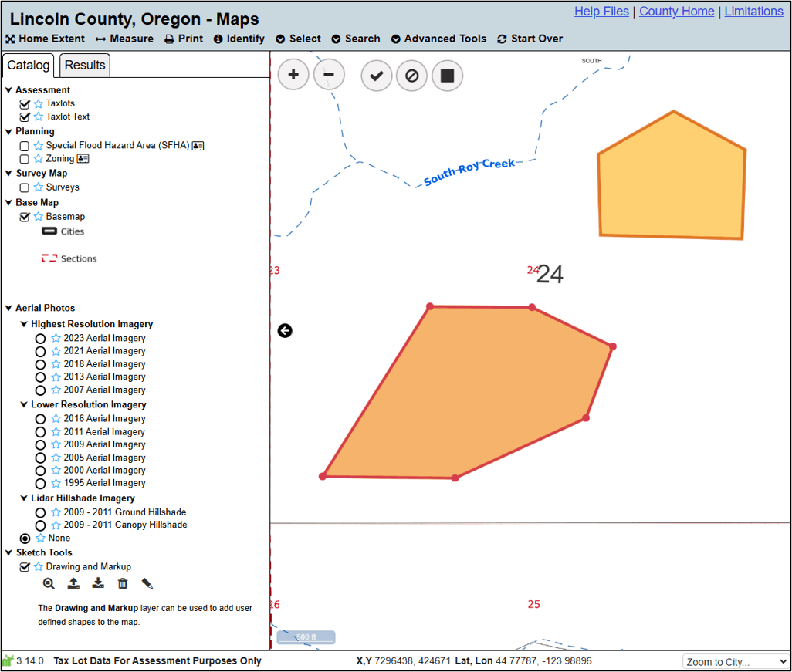The width and height of the screenshot is (792, 672).
Task: Switch to the Catalog tab
Action: coord(29,66)
